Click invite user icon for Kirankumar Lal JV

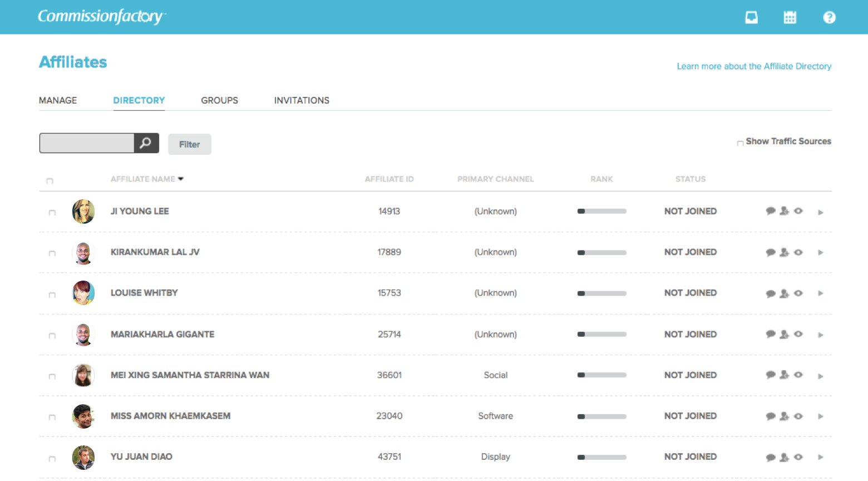pos(784,252)
